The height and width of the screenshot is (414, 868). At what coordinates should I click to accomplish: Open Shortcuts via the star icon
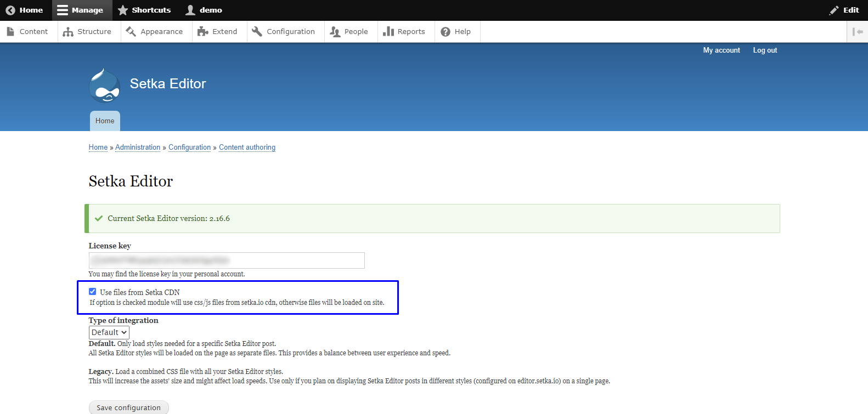point(123,10)
